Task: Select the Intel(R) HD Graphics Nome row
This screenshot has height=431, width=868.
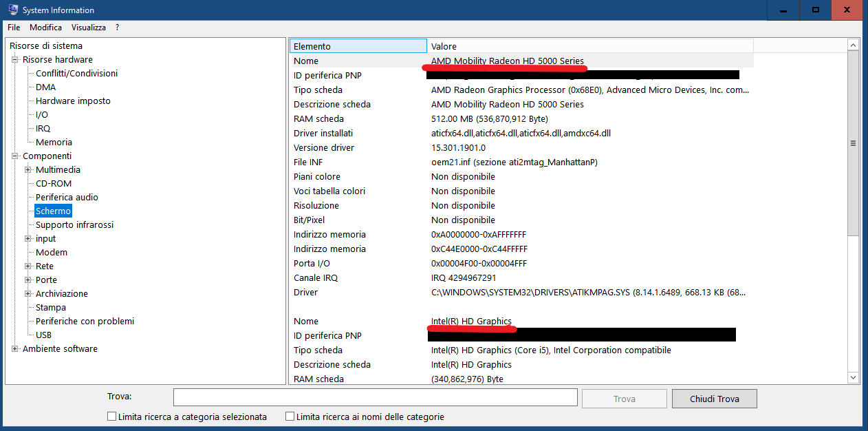Action: [521, 321]
